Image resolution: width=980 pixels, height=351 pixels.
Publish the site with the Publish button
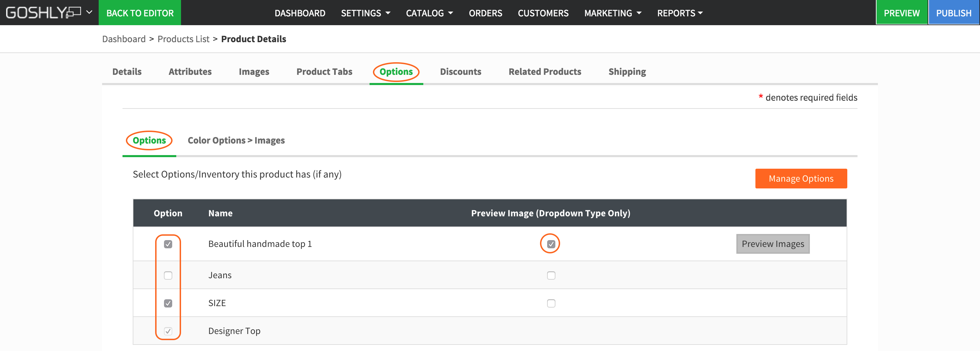(953, 13)
